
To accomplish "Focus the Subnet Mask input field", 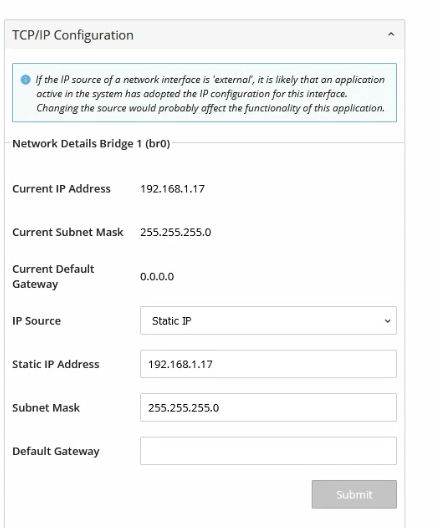I will coord(268,407).
